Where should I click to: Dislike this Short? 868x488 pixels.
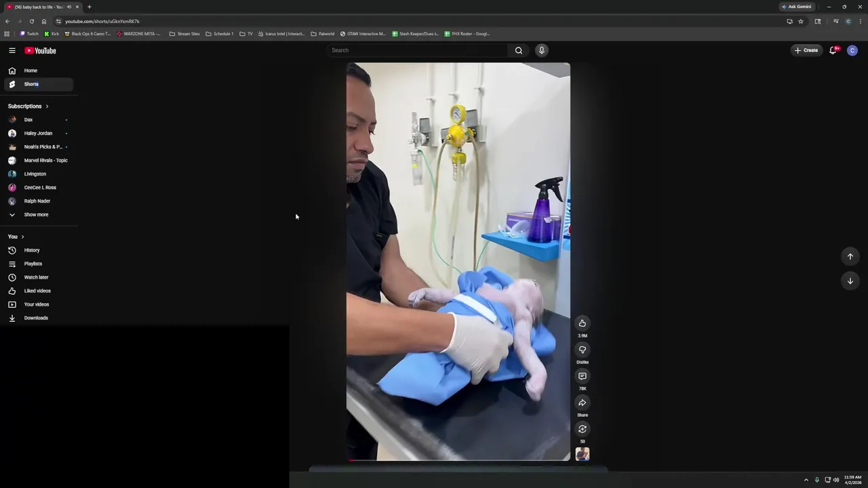[x=583, y=350]
